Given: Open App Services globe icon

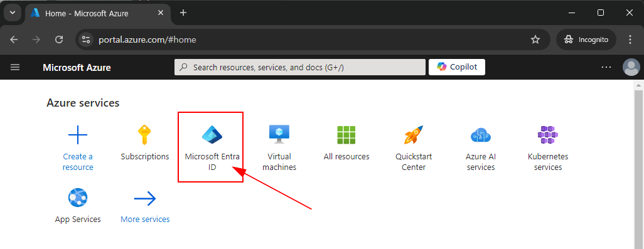Looking at the screenshot, I should [x=78, y=198].
